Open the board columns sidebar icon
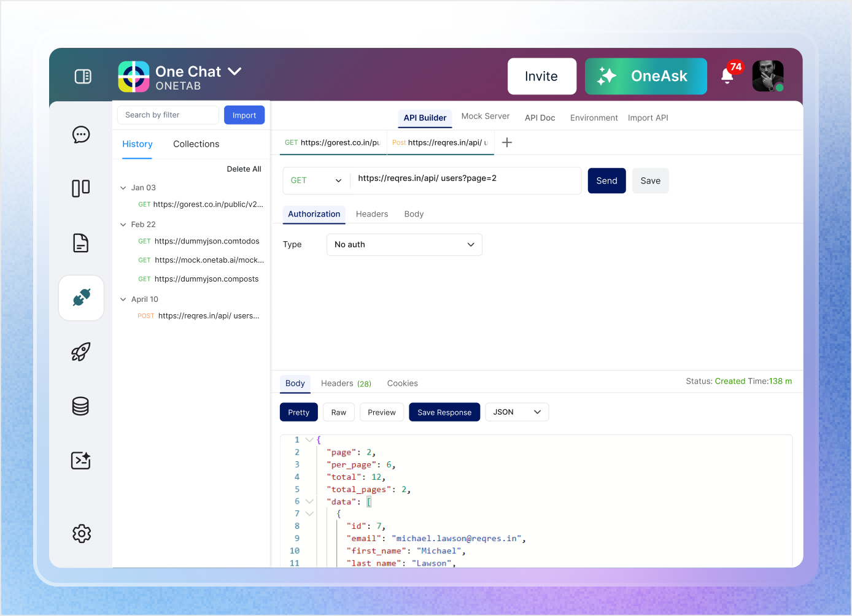This screenshot has height=616, width=852. (x=81, y=188)
